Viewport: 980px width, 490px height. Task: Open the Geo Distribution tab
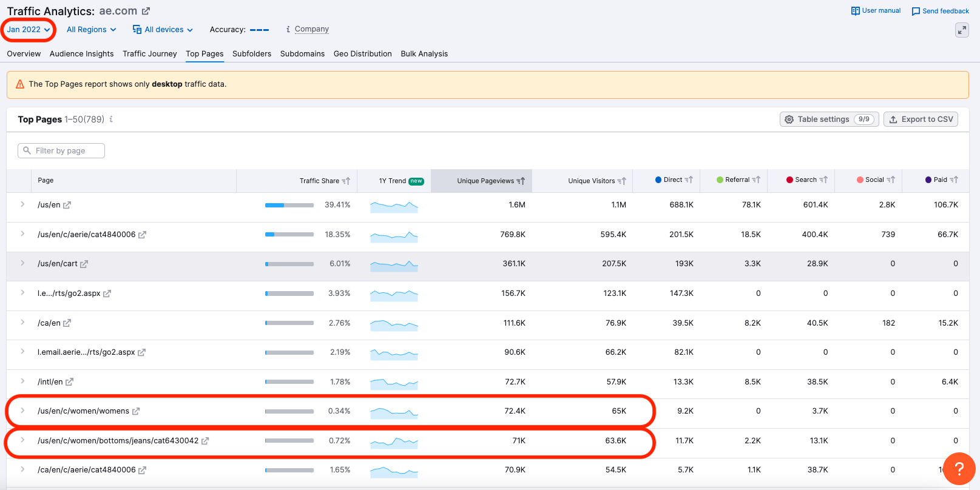tap(363, 53)
